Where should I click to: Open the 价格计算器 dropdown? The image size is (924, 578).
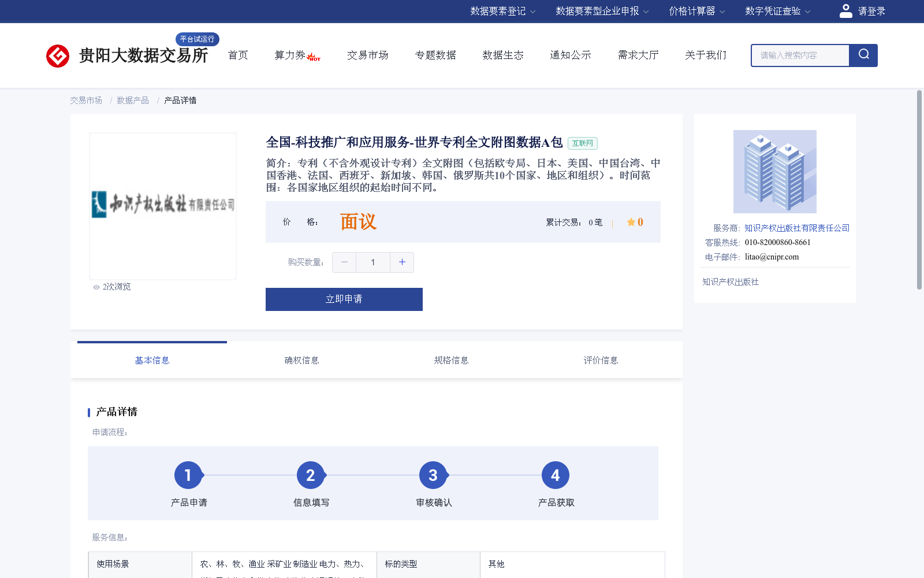tap(697, 11)
